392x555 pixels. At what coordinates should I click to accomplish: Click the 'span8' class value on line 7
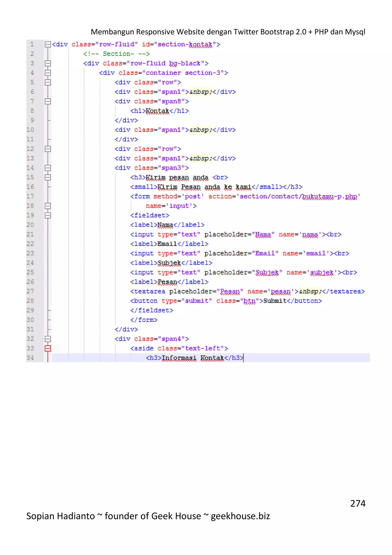tap(171, 101)
